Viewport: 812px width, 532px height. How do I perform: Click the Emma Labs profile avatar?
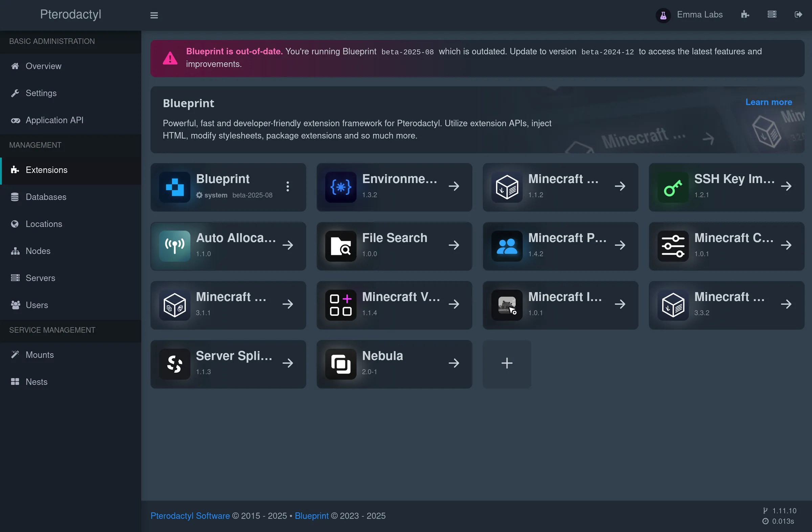[663, 15]
